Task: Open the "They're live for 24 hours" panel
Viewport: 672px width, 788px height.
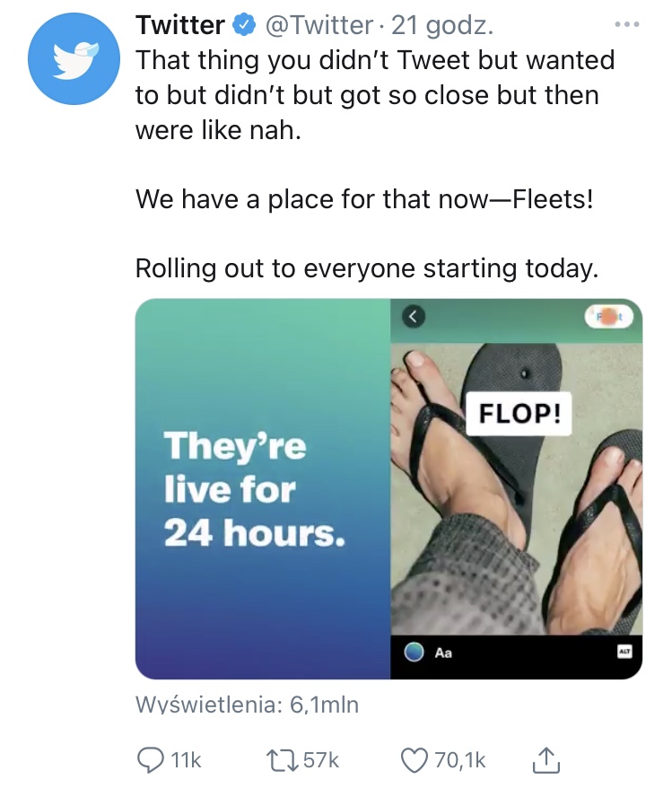Action: pos(263,489)
